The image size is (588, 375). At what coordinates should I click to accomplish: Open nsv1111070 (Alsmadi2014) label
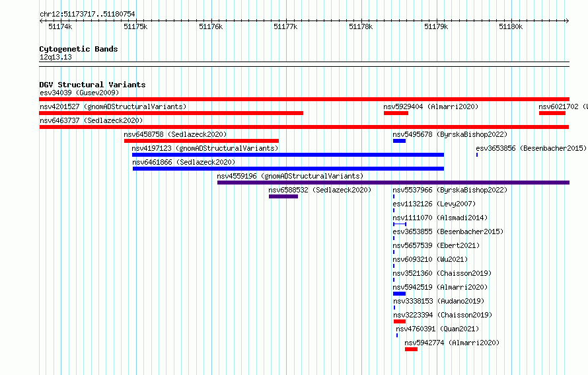pyautogui.click(x=440, y=218)
